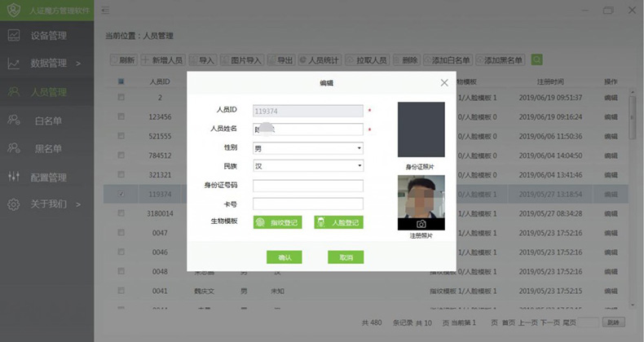Click the 关于我们 gear icon in sidebar

point(14,204)
